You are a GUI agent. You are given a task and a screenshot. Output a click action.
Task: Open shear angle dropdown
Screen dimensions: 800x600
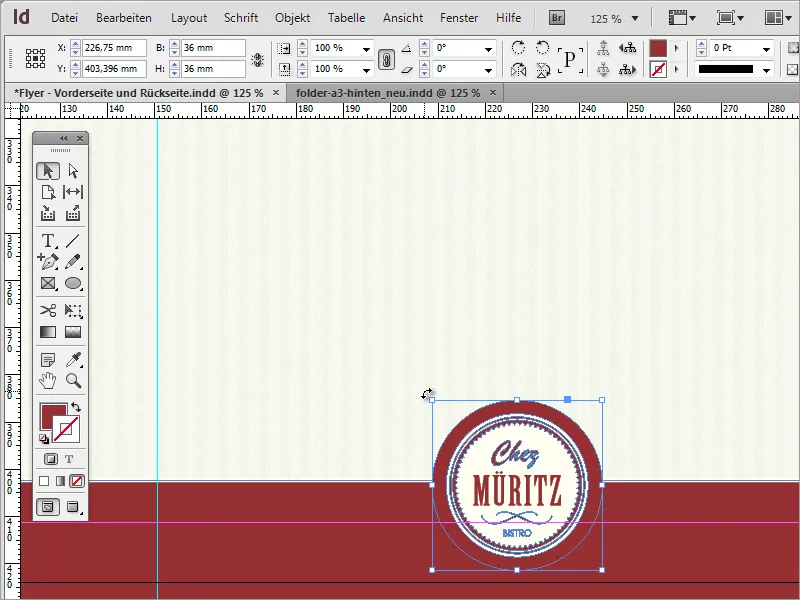click(488, 69)
